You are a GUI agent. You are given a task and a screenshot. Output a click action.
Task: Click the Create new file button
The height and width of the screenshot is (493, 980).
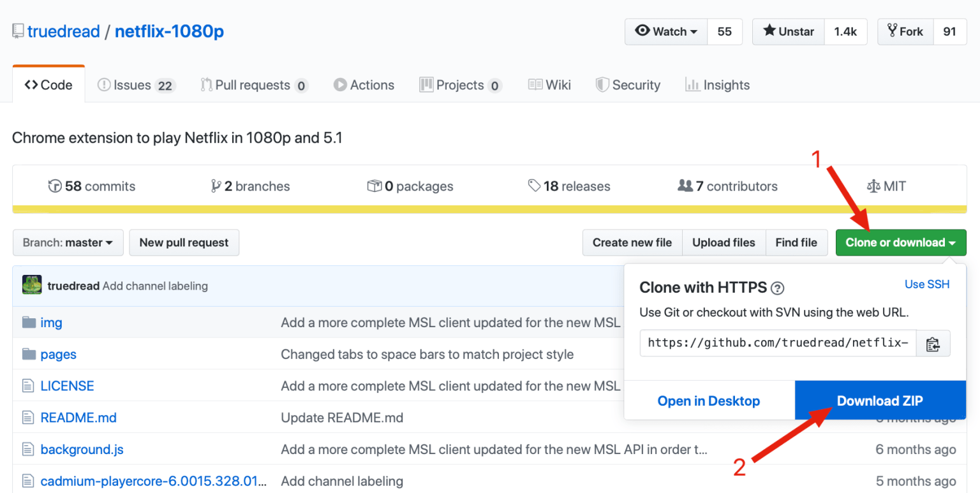click(632, 242)
